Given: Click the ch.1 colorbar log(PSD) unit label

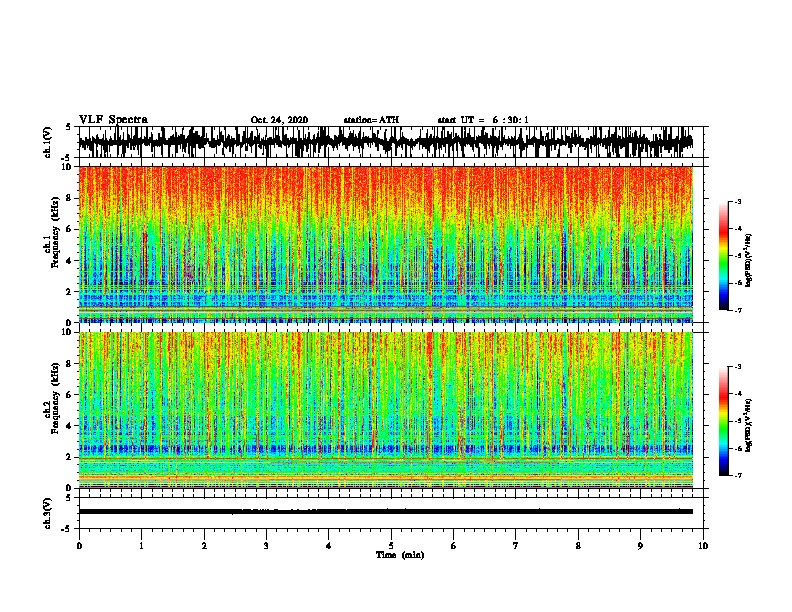Looking at the screenshot, I should click(749, 260).
